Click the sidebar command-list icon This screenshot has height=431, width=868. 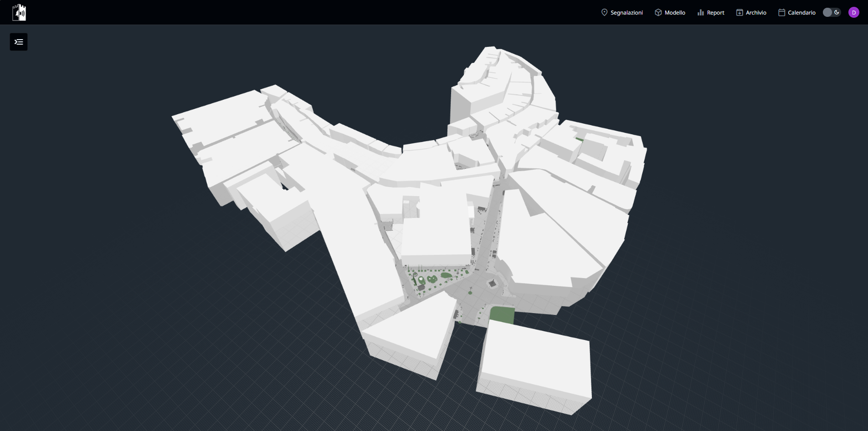(19, 41)
